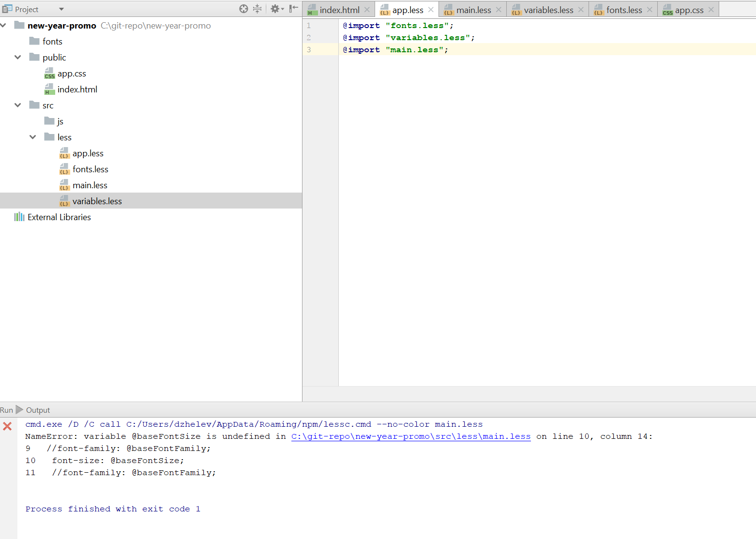Select External Libraries in the tree
756x539 pixels.
click(59, 217)
